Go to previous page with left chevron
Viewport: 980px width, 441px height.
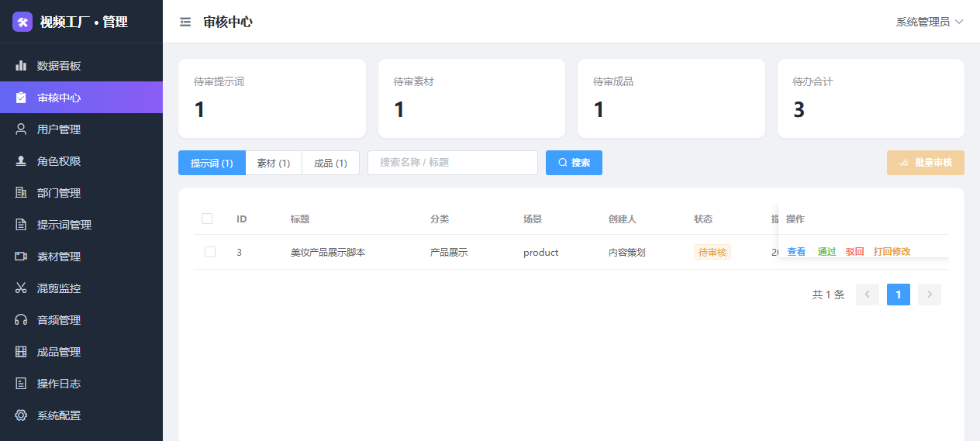(868, 295)
